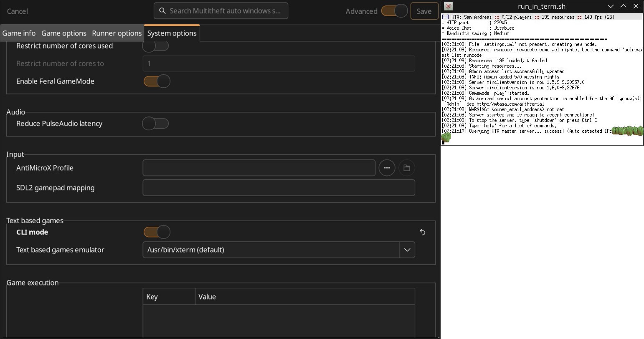Click 'Admin access list successfully updated' line
This screenshot has height=339, width=644.
click(503, 71)
